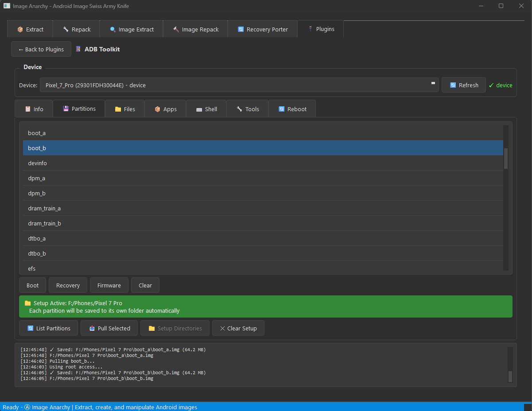This screenshot has height=411, width=532.
Task: Open the Tools sub-tab
Action: (x=248, y=109)
